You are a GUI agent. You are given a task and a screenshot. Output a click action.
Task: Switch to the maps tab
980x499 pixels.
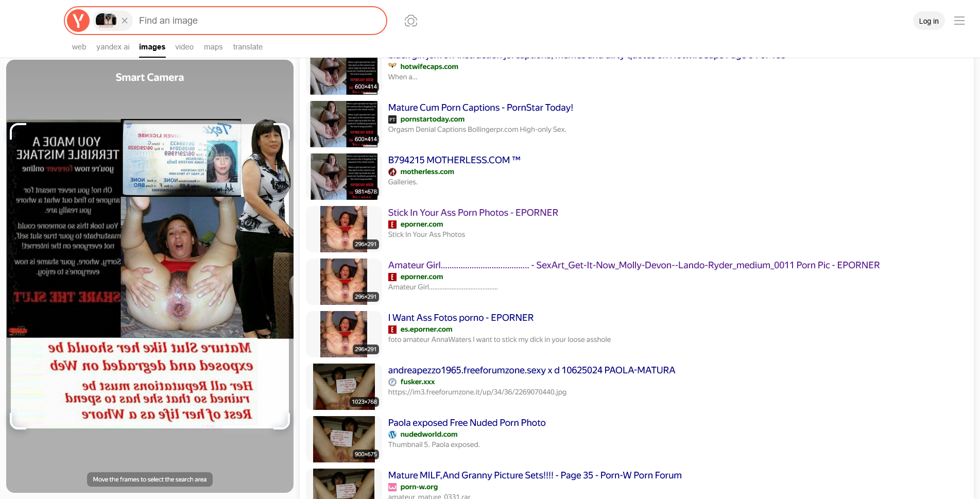pos(213,47)
